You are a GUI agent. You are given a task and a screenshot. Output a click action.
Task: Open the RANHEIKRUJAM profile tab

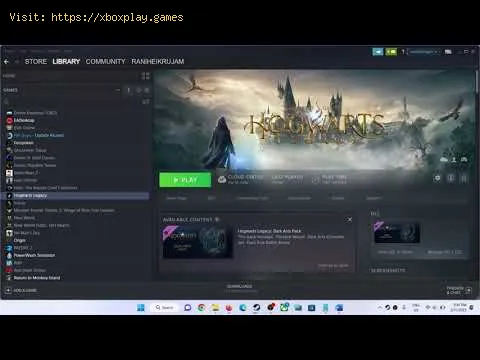point(158,62)
